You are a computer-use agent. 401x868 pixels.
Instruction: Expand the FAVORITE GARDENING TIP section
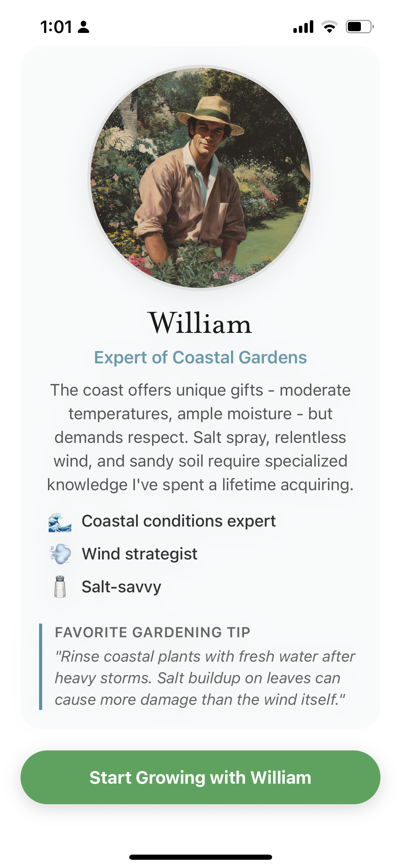click(x=153, y=633)
